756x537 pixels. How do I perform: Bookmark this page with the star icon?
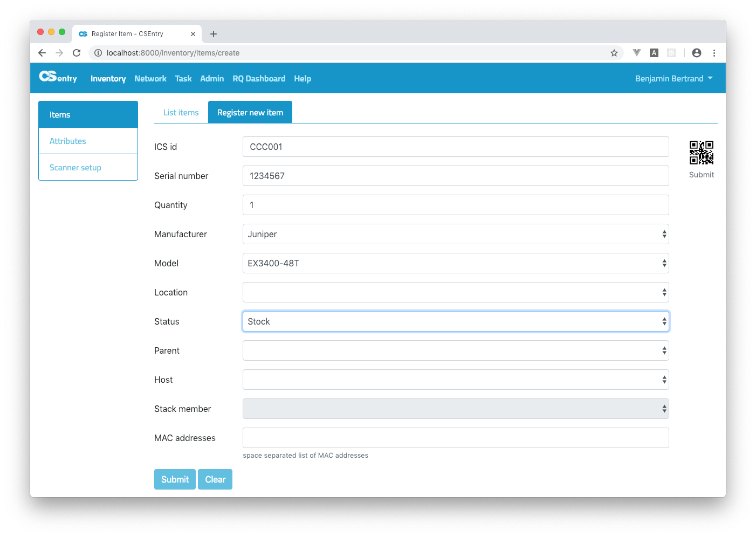(x=614, y=53)
